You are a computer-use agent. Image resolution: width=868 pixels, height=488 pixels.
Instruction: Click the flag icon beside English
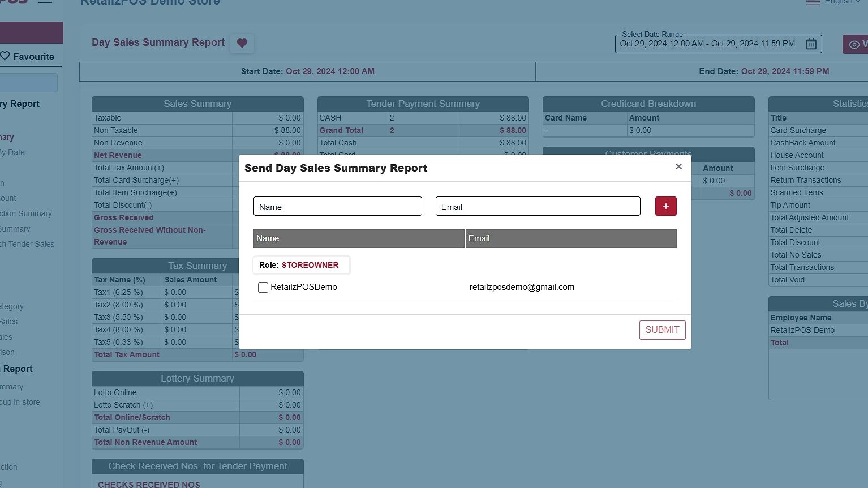[x=813, y=2]
